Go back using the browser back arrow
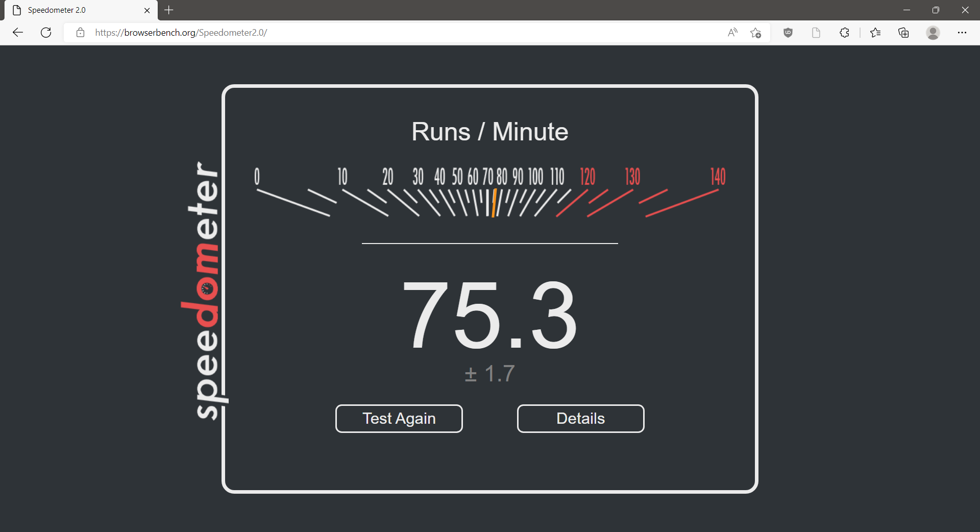 [18, 33]
